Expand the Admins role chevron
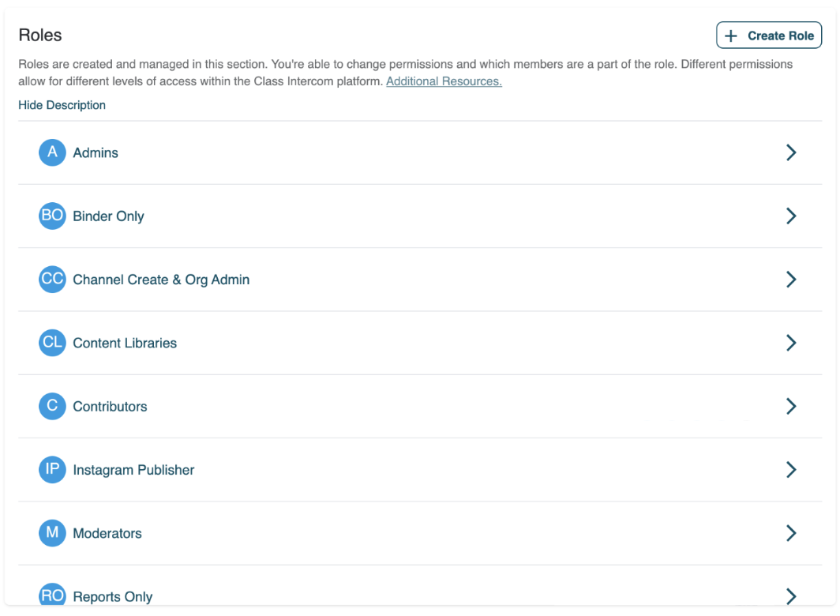The width and height of the screenshot is (840, 616). point(791,152)
